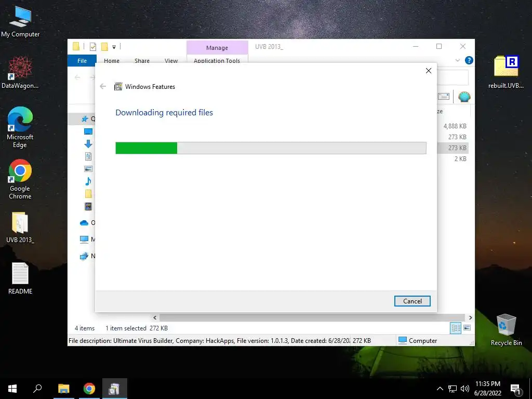Click the horizontal scrollbar track in Explorer
Viewport: 532px width, 399px height.
point(313,317)
